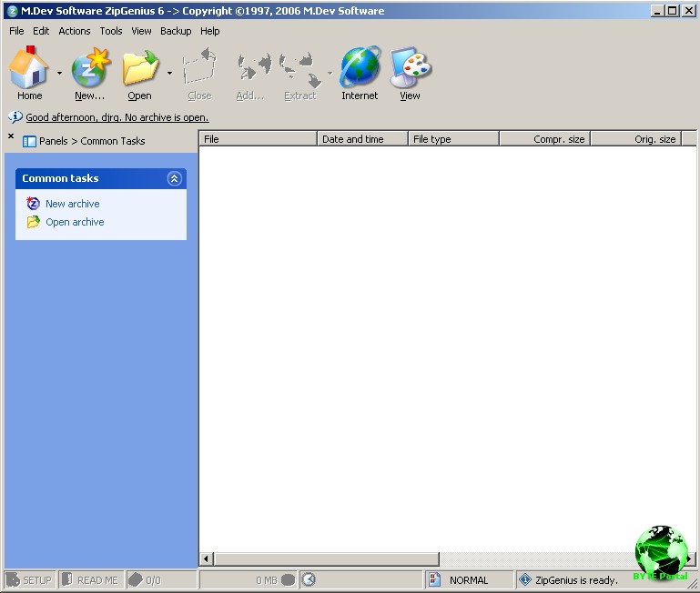Click the 'ZipGenius is ready.' status message
Screen dimensions: 700x593
point(576,580)
